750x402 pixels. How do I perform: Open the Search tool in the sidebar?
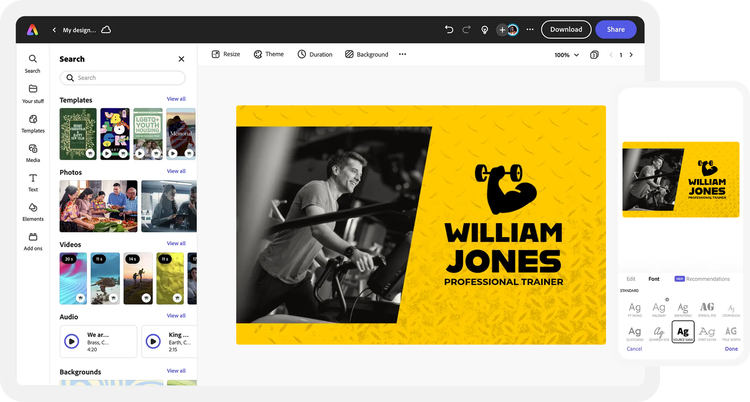(33, 62)
